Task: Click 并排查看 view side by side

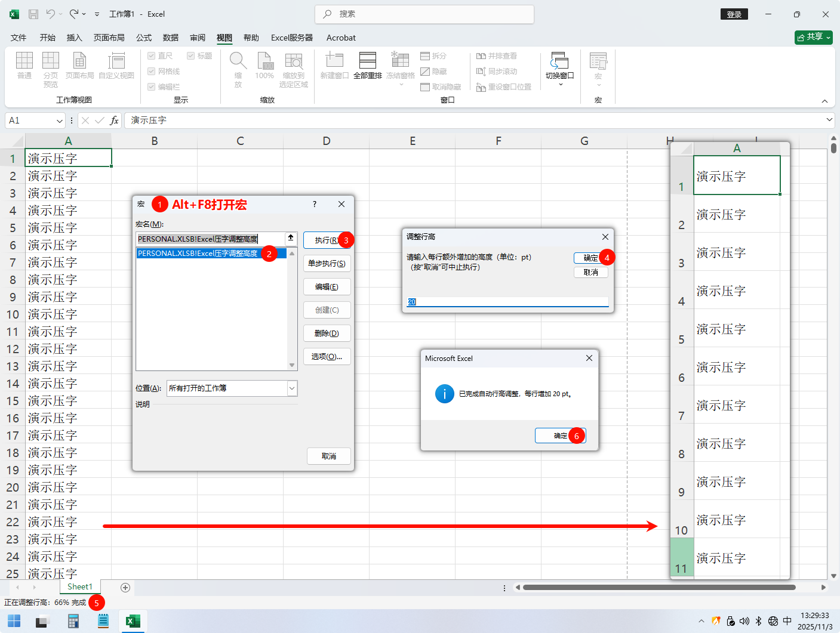Action: [497, 56]
